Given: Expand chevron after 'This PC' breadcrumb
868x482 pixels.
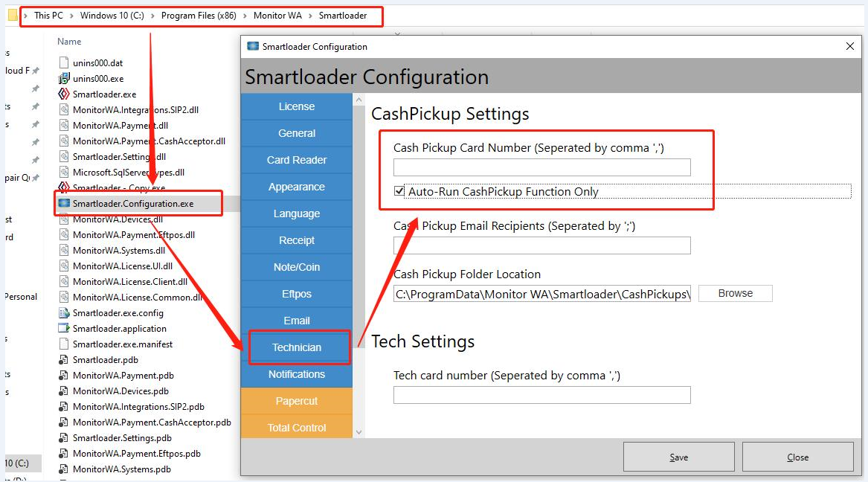Looking at the screenshot, I should [x=72, y=16].
